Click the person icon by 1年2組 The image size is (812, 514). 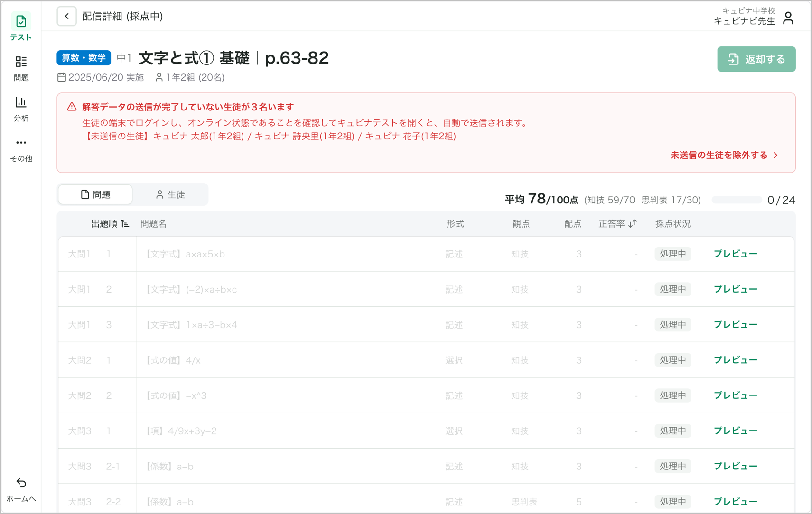tap(159, 77)
